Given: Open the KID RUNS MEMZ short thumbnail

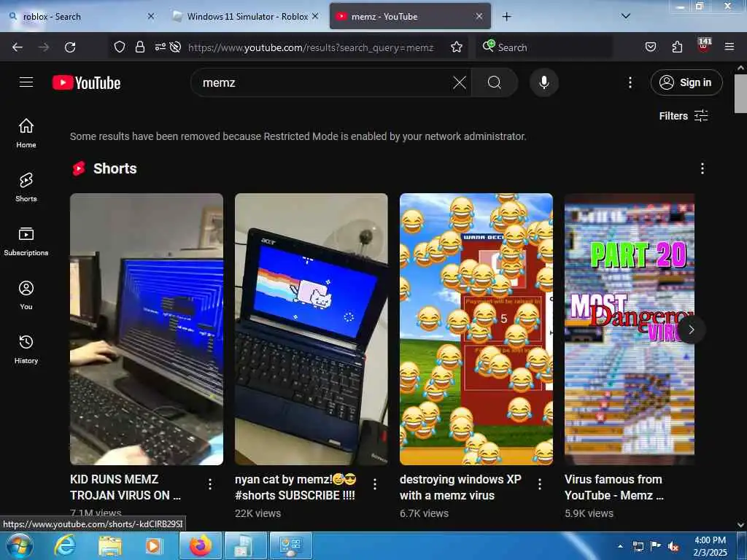Looking at the screenshot, I should 146,329.
